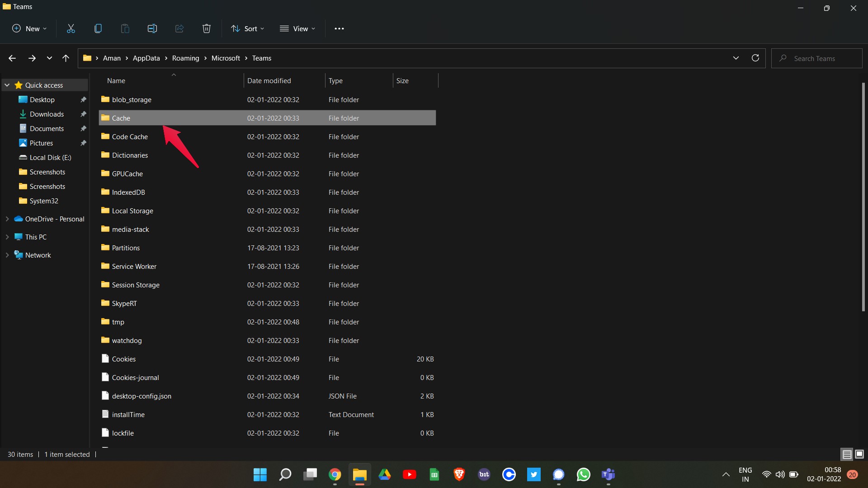Viewport: 868px width, 488px height.
Task: Select the Cache folder
Action: pos(121,117)
